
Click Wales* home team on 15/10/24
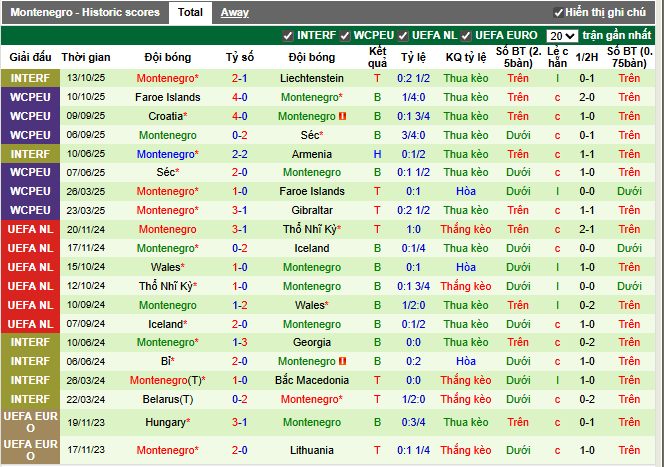click(168, 267)
